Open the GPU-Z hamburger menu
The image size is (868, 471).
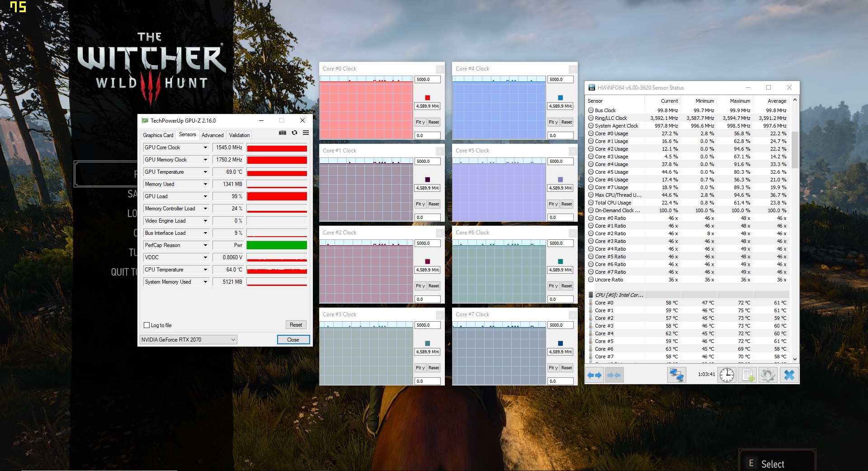(x=306, y=133)
